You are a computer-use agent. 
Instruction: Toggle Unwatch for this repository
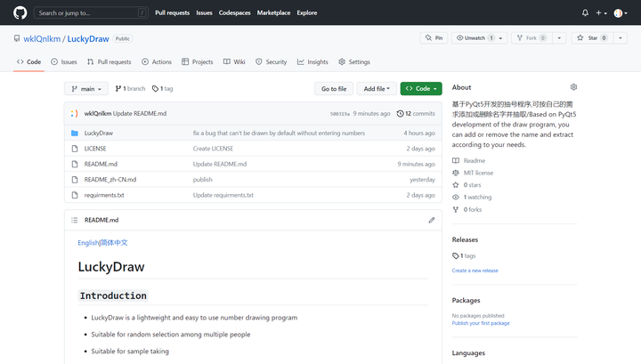(x=475, y=38)
